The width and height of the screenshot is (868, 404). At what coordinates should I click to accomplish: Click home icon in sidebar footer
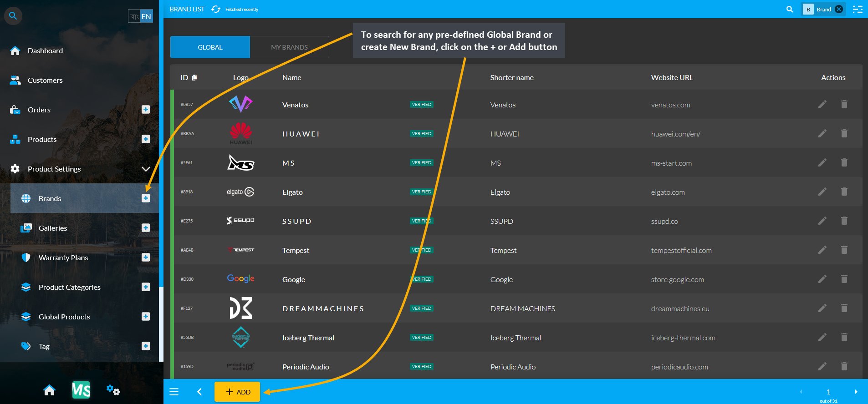pos(49,390)
